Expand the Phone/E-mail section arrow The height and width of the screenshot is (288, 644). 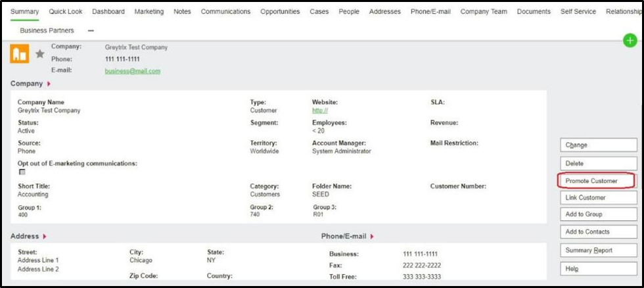(x=371, y=236)
